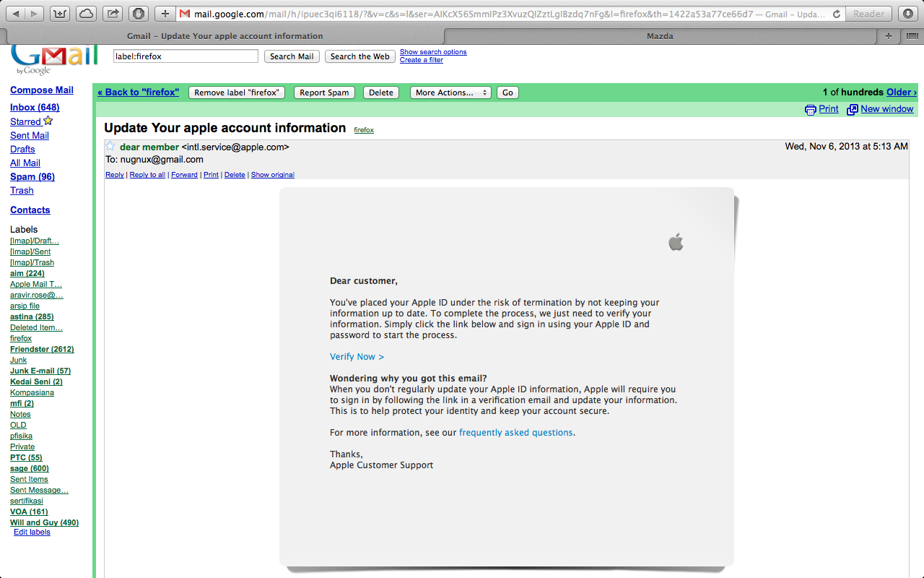
Task: Open the Drafts folder
Action: (22, 149)
